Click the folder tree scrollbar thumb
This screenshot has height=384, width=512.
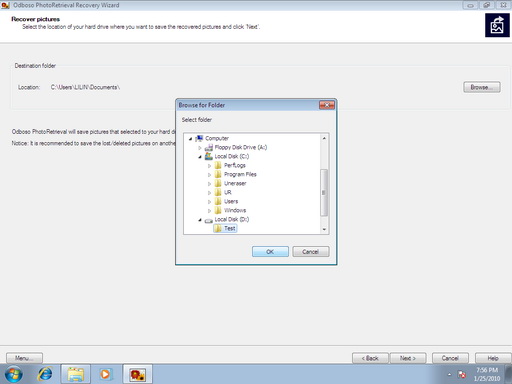pos(324,192)
